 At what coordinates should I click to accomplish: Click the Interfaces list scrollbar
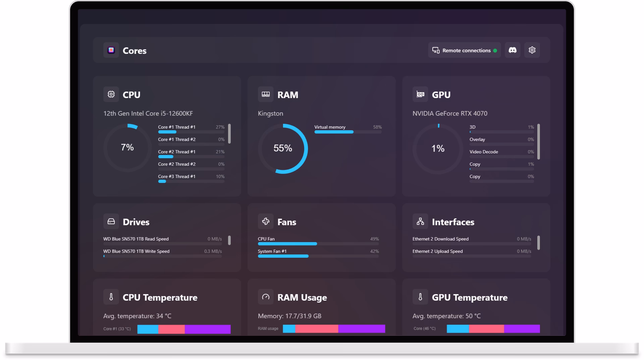[x=539, y=242]
